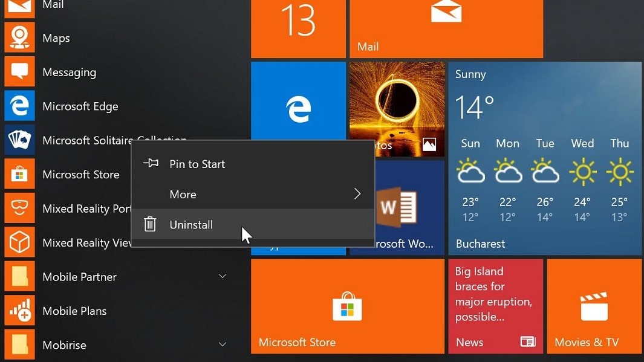Click the Microsoft Solitaire Collection cards icon

pyautogui.click(x=19, y=140)
